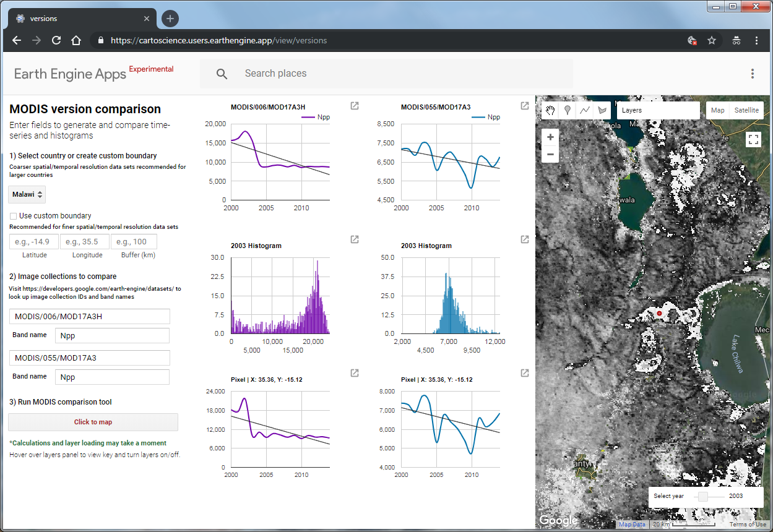Edit the Band name field under MODIS/006/MOD17A3H
Viewport: 773px width, 532px height.
pos(112,336)
